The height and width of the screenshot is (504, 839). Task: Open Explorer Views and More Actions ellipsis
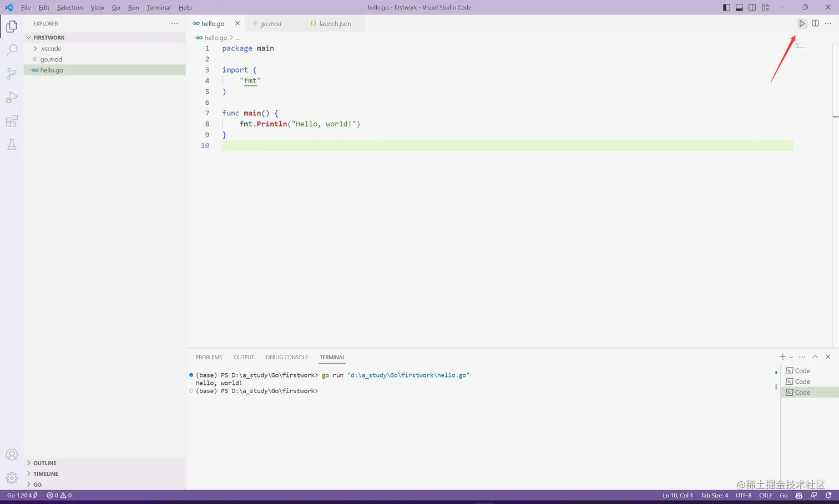pyautogui.click(x=175, y=23)
